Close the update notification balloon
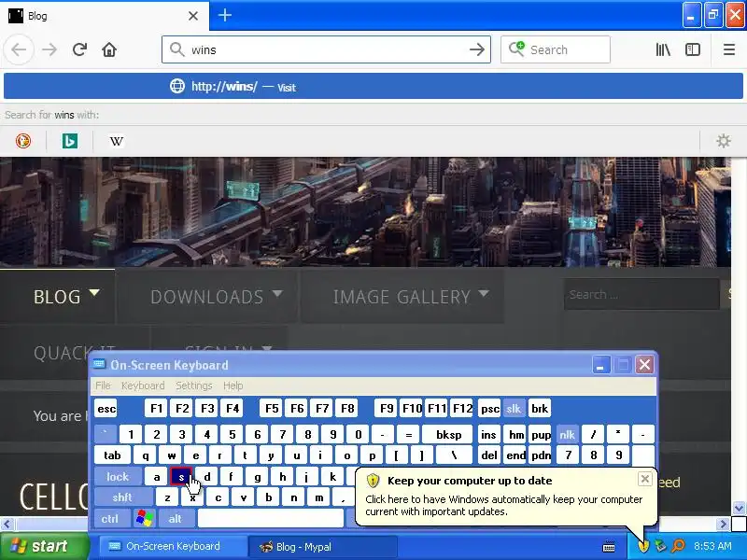 [644, 479]
